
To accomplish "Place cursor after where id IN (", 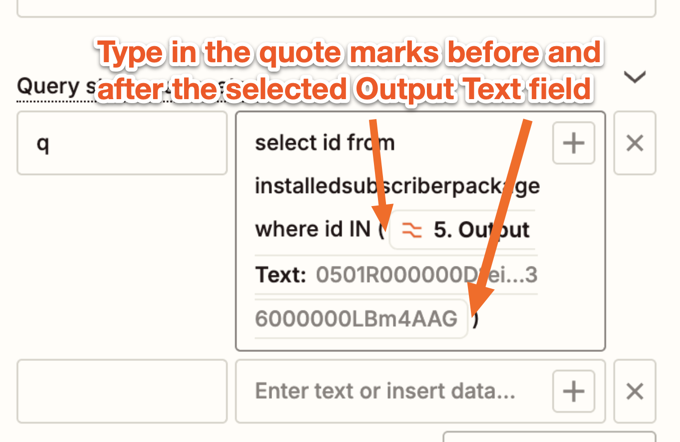I will coord(385,230).
